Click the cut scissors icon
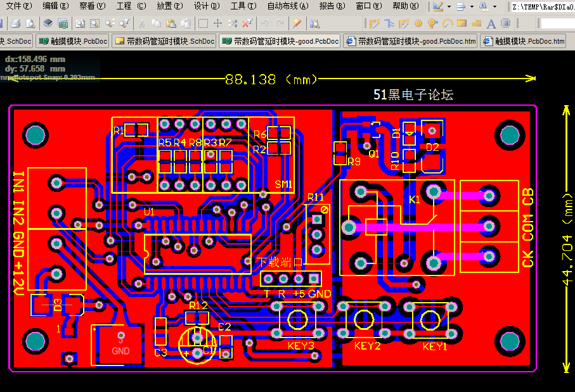Image resolution: width=575 pixels, height=392 pixels. pyautogui.click(x=141, y=23)
